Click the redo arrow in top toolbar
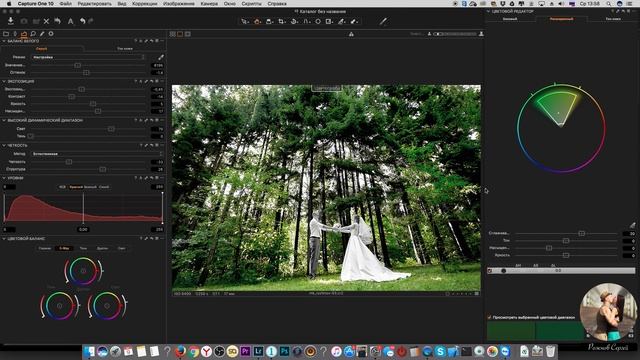The height and width of the screenshot is (360, 640). coord(91,21)
